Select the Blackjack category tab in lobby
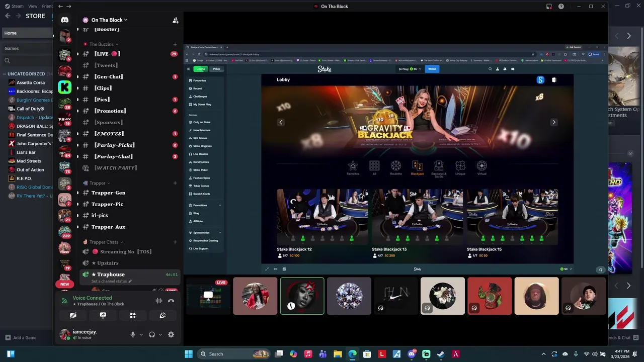The width and height of the screenshot is (644, 362). tap(417, 168)
